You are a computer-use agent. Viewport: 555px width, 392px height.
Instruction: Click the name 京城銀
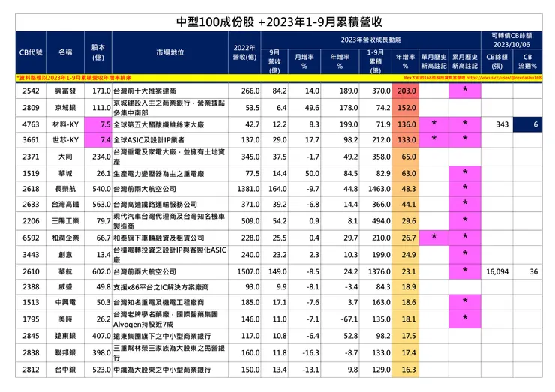click(65, 107)
